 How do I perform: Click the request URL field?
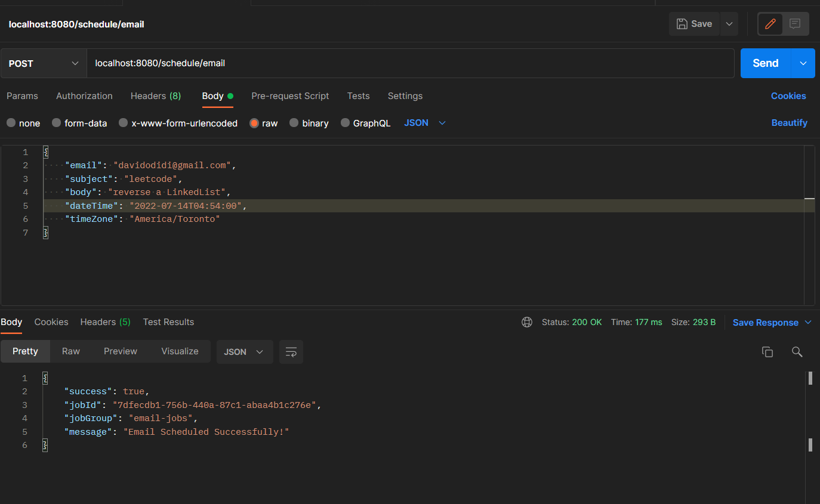[x=411, y=63]
